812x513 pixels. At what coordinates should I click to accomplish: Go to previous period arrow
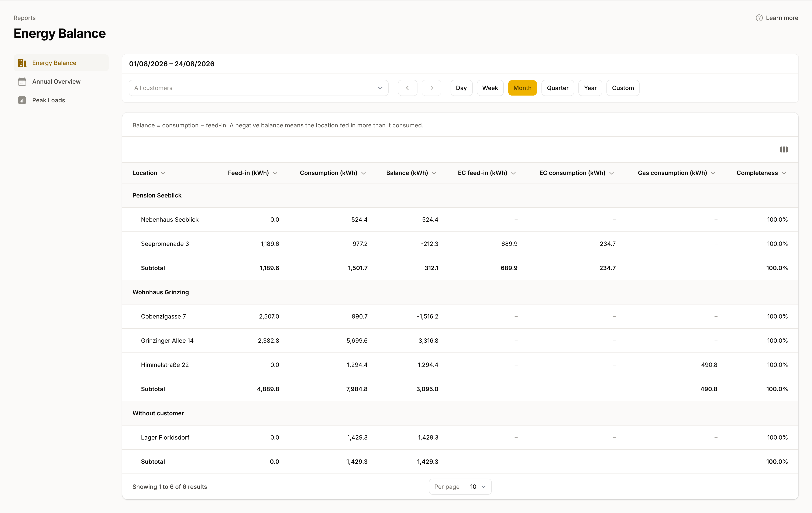point(407,88)
